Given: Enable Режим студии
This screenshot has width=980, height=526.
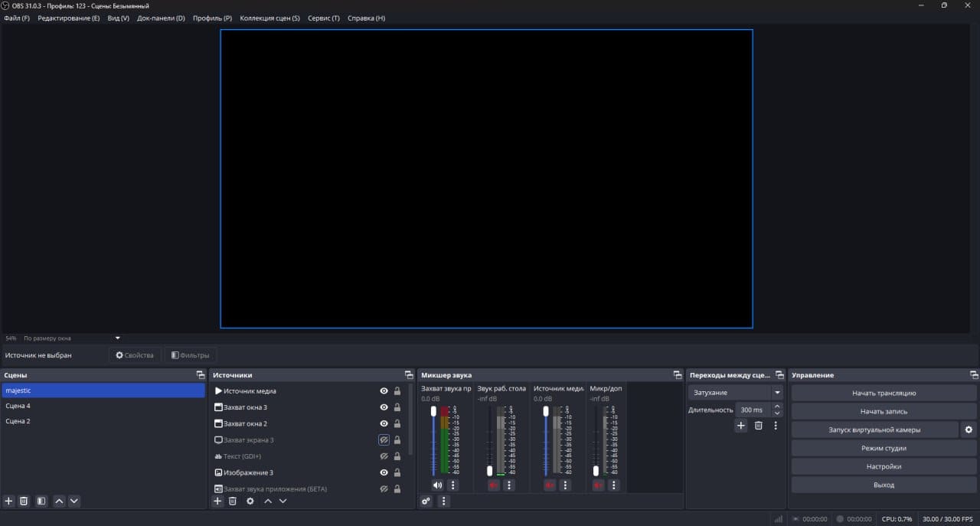Looking at the screenshot, I should (884, 448).
